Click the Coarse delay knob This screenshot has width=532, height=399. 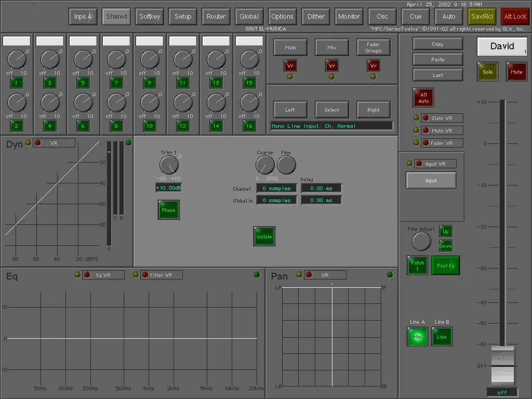tap(265, 165)
